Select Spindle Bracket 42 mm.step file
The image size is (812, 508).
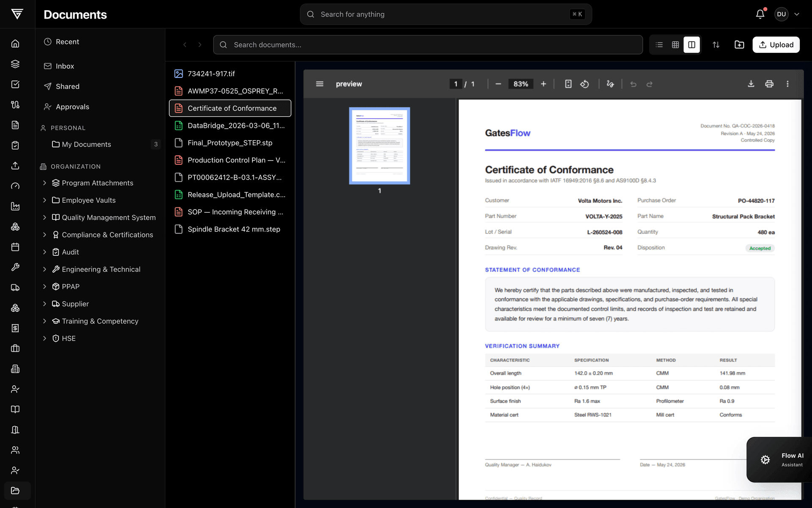click(x=230, y=229)
